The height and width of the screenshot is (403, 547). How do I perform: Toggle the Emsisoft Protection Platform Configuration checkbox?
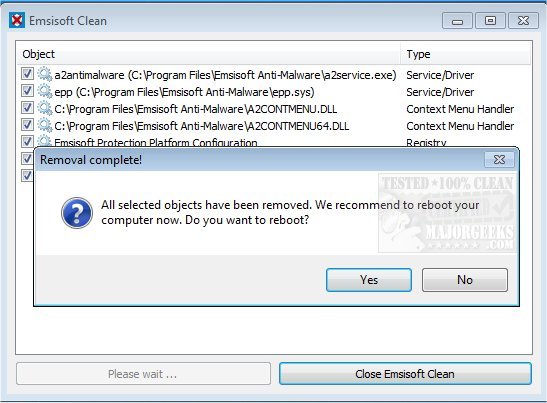coord(27,141)
